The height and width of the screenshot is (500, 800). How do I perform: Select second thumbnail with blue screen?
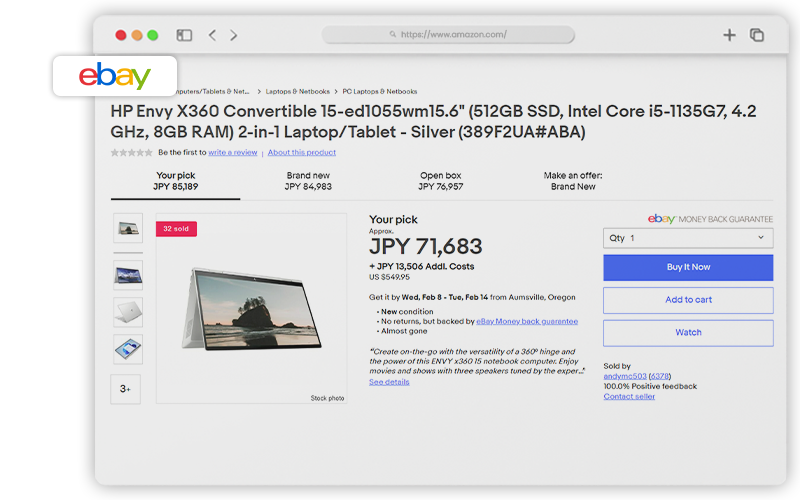click(x=128, y=276)
